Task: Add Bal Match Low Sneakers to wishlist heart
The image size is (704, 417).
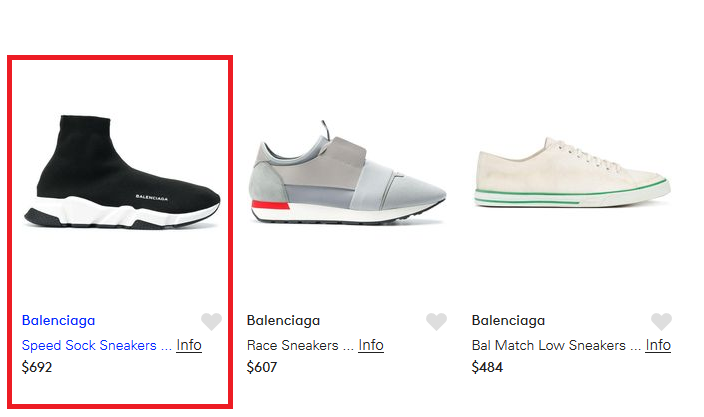Action: pos(661,321)
